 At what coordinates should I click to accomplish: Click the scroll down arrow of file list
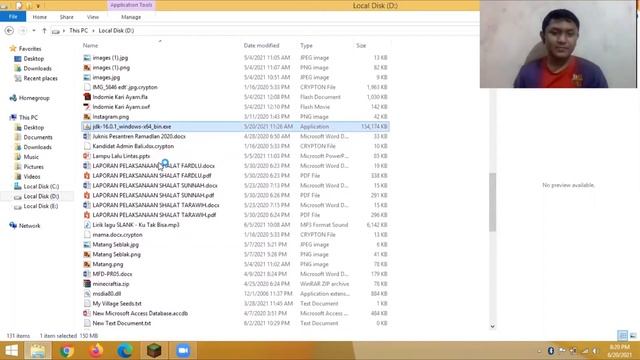(493, 326)
